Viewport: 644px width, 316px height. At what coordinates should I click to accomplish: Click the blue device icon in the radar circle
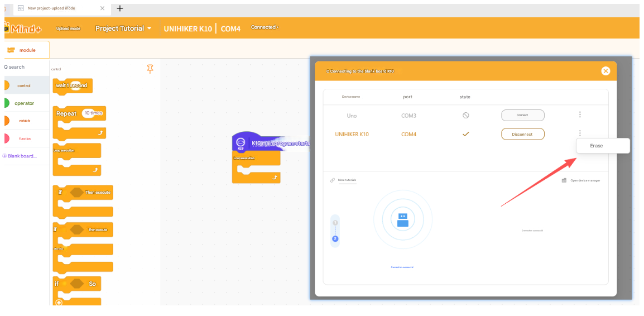click(x=403, y=220)
